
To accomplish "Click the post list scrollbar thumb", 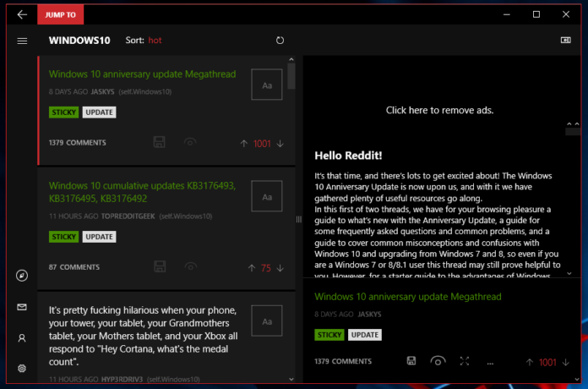I will click(x=291, y=76).
